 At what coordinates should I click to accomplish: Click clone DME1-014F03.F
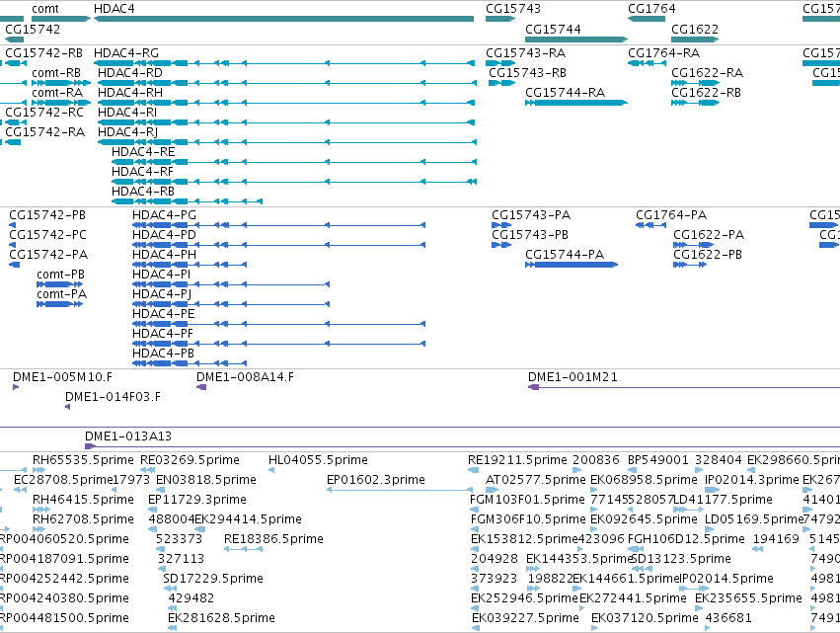click(113, 397)
